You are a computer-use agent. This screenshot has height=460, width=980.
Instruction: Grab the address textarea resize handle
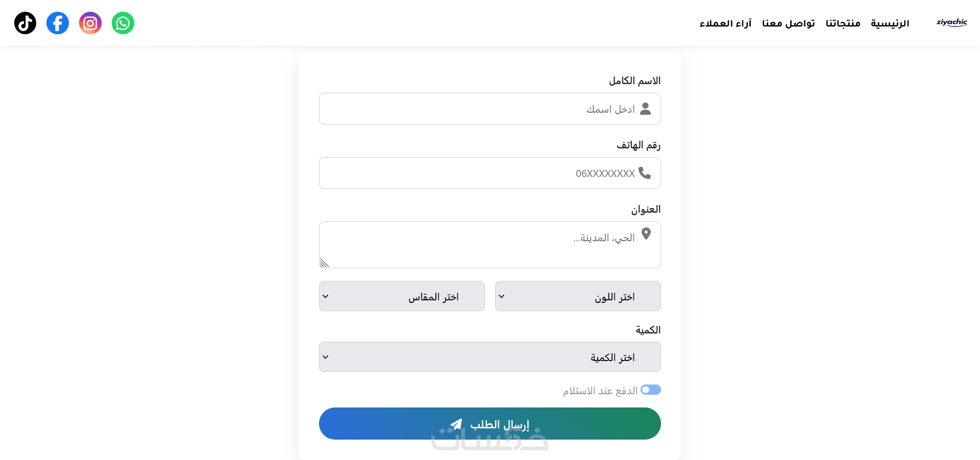[x=325, y=263]
